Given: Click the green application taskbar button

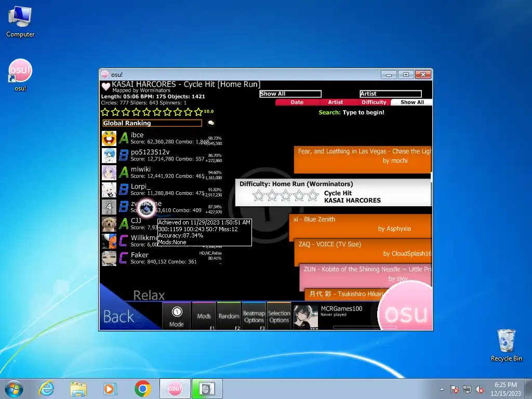Looking at the screenshot, I should click(207, 389).
